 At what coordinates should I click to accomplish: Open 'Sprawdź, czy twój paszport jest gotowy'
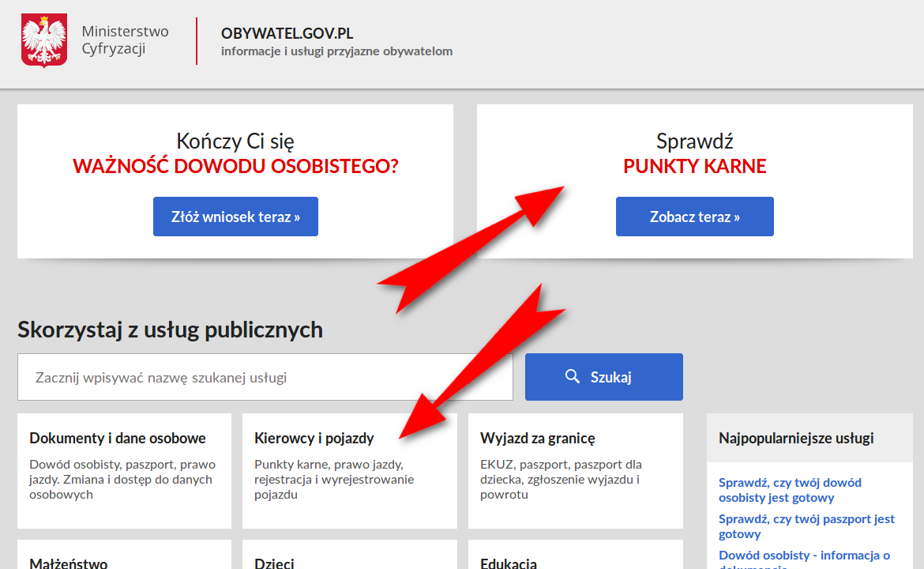[x=807, y=526]
